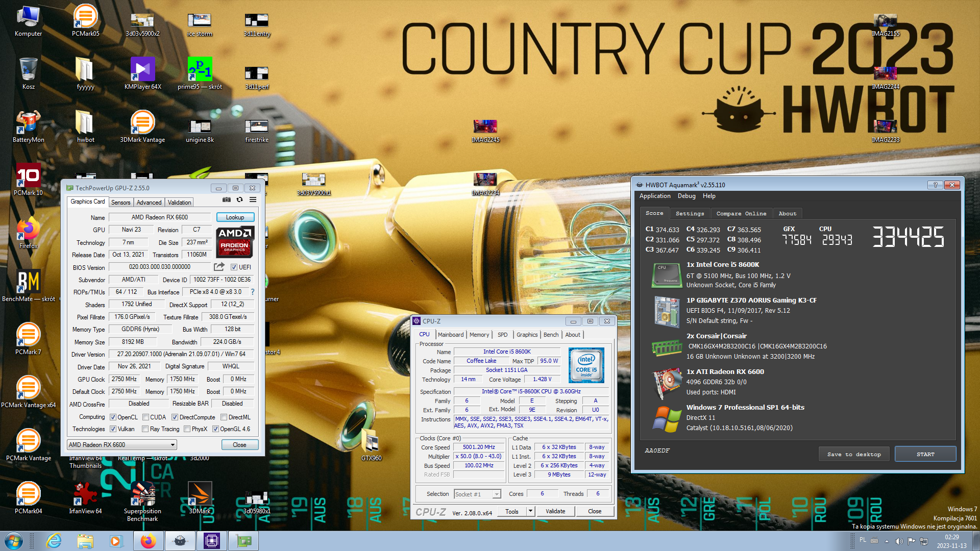The image size is (980, 551).
Task: Show hidden system tray icons arrow
Action: [887, 541]
